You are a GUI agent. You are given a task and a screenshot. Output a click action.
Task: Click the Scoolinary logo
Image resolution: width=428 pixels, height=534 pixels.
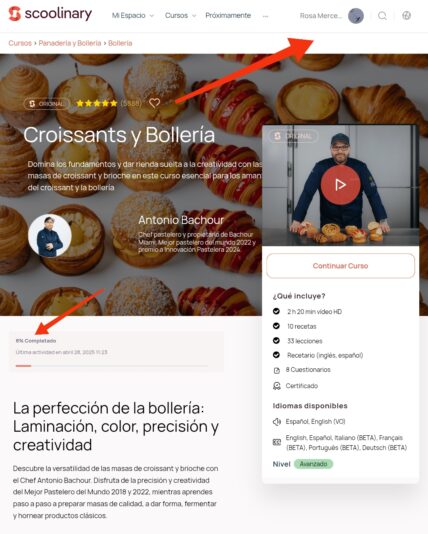(x=50, y=14)
